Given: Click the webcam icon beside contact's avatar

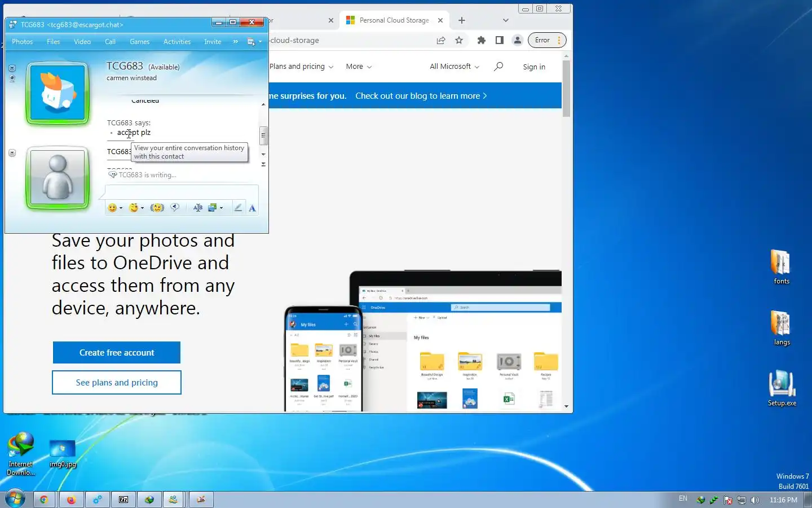Looking at the screenshot, I should [x=12, y=78].
